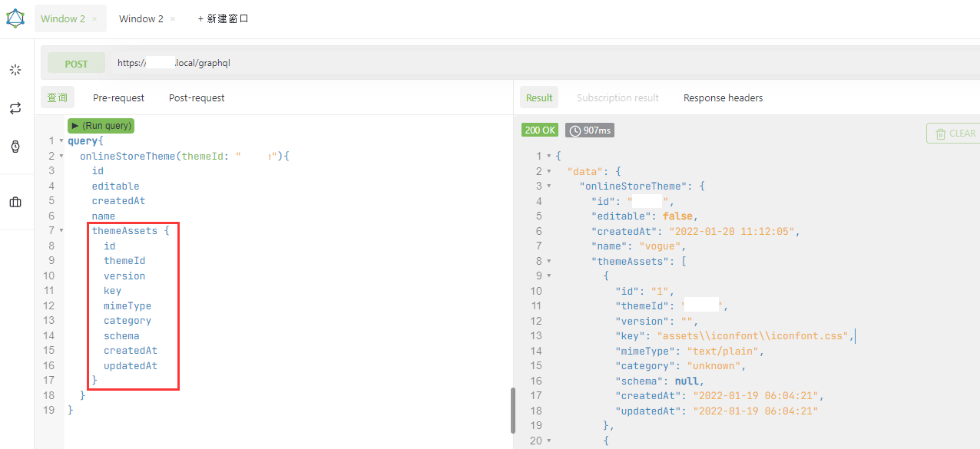980x449 pixels.
Task: Click the 200 OK status badge
Action: 540,130
